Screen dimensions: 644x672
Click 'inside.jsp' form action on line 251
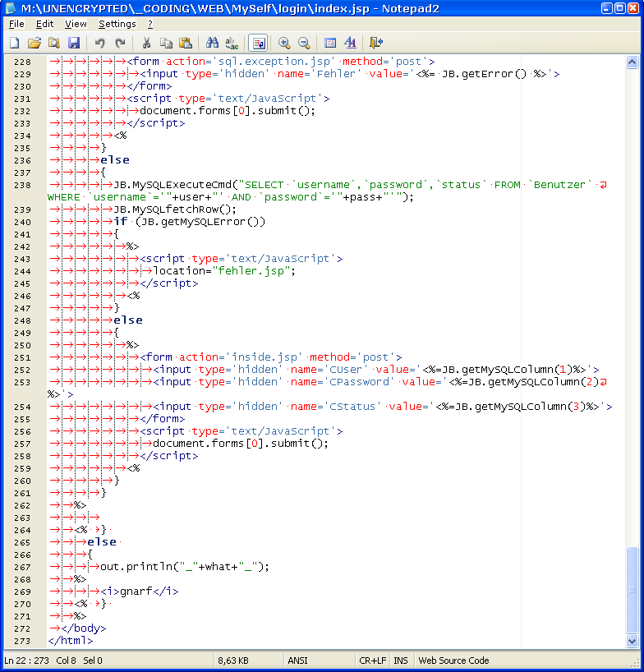click(x=264, y=357)
